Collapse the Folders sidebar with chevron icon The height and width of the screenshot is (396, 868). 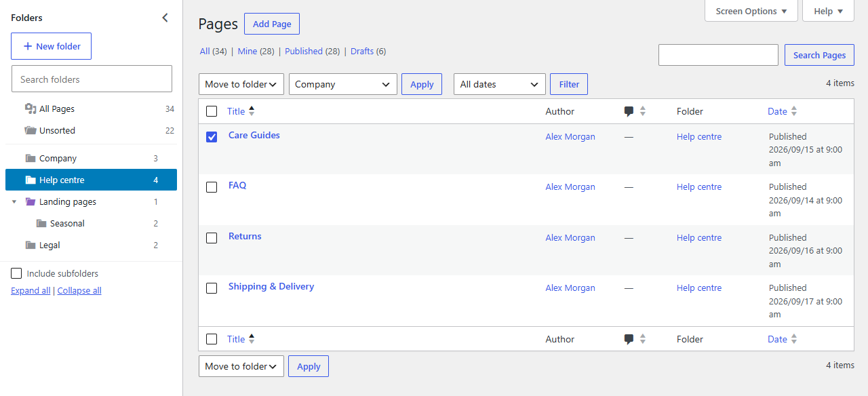[x=165, y=18]
